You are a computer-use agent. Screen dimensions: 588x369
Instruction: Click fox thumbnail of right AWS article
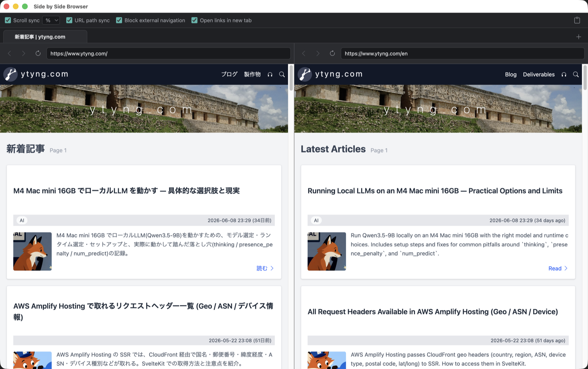coord(327,360)
